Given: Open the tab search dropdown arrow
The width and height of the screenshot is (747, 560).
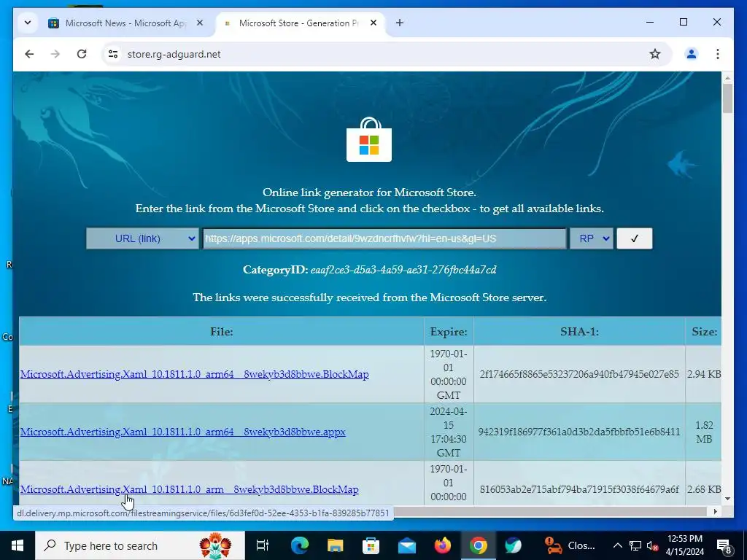Looking at the screenshot, I should click(28, 23).
